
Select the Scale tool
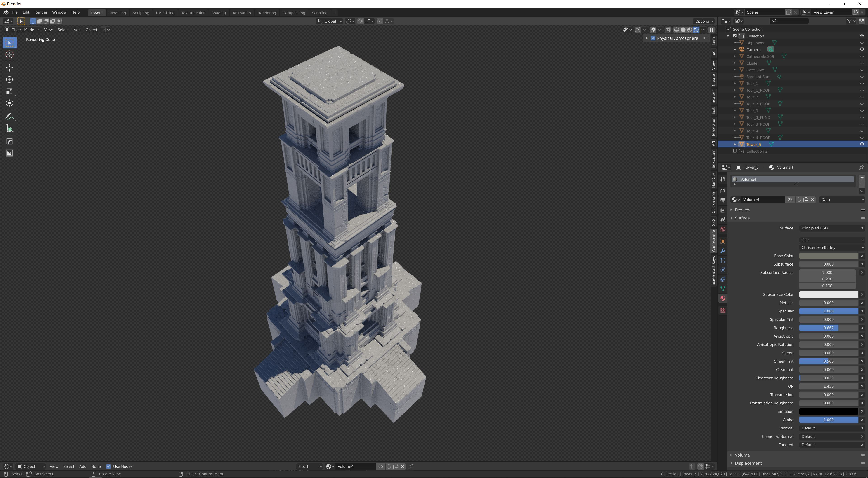9,92
